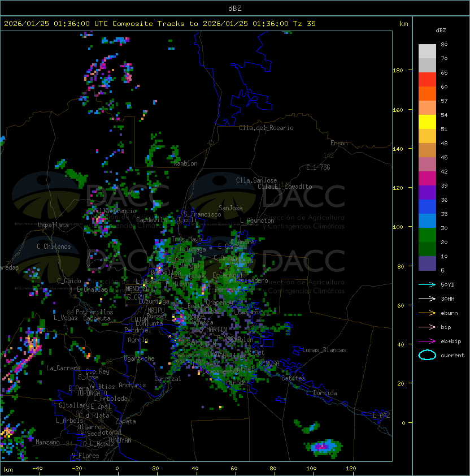
Task: Click the Catitas map label
Action: coord(293,379)
